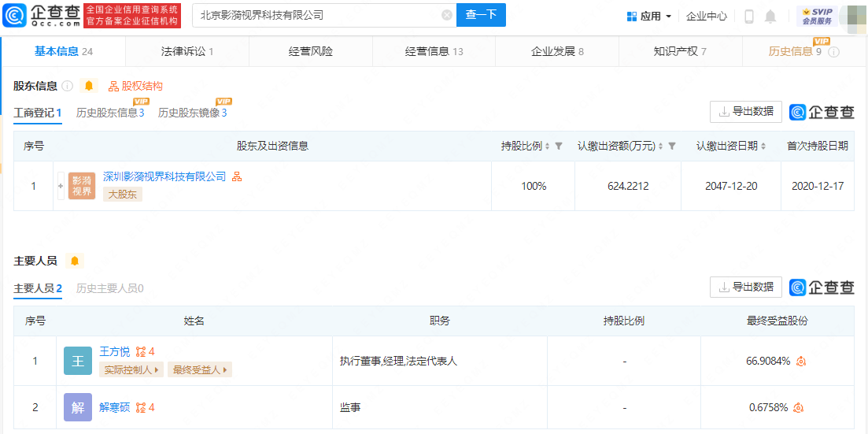Click the 100% shareholding cell
Image resolution: width=868 pixels, height=434 pixels.
coord(534,186)
